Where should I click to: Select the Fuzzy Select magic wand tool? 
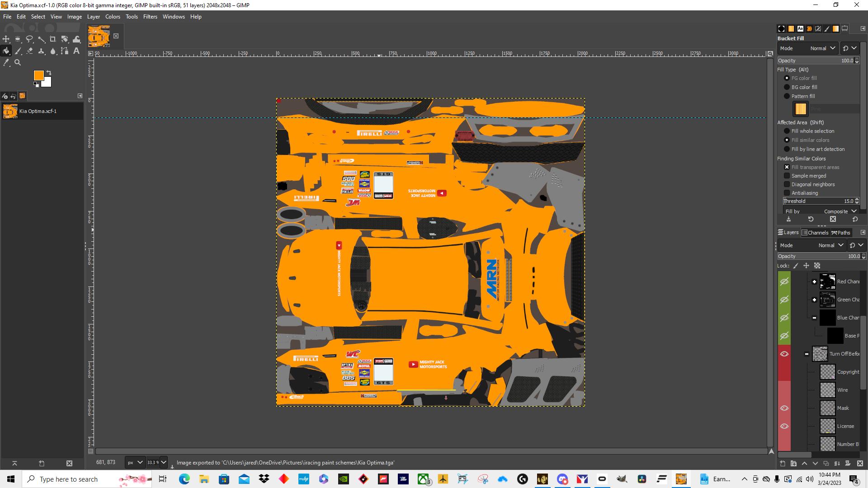pyautogui.click(x=41, y=39)
